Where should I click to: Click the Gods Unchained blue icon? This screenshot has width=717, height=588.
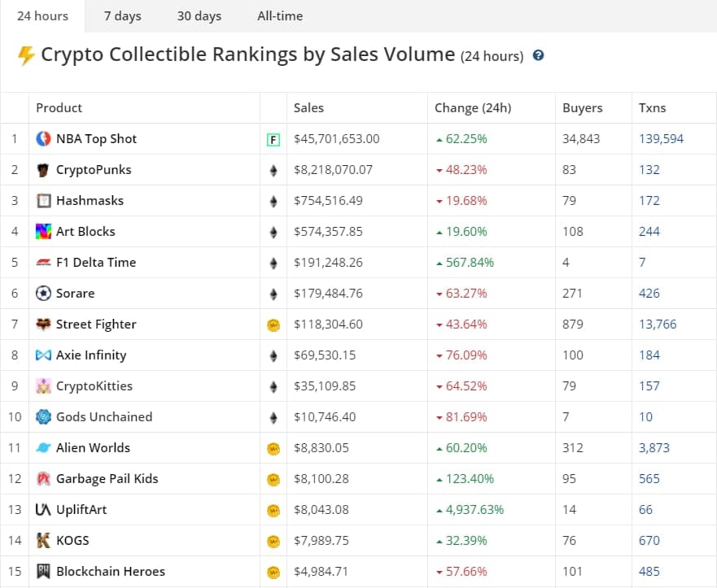[x=44, y=417]
